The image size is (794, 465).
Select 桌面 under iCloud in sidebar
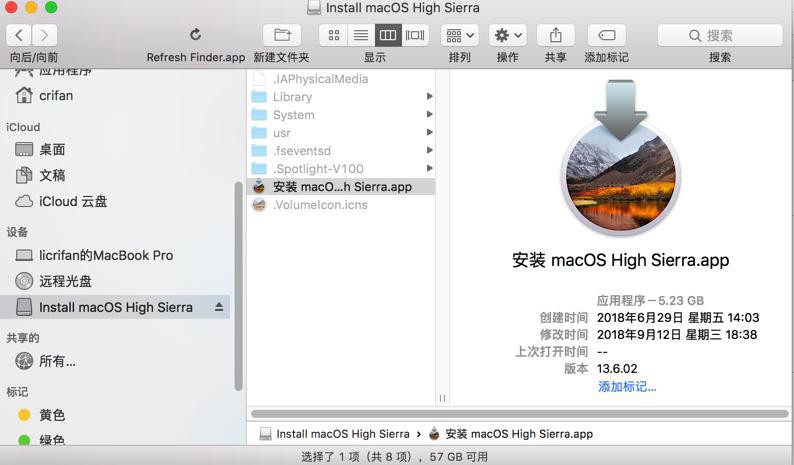click(116, 149)
